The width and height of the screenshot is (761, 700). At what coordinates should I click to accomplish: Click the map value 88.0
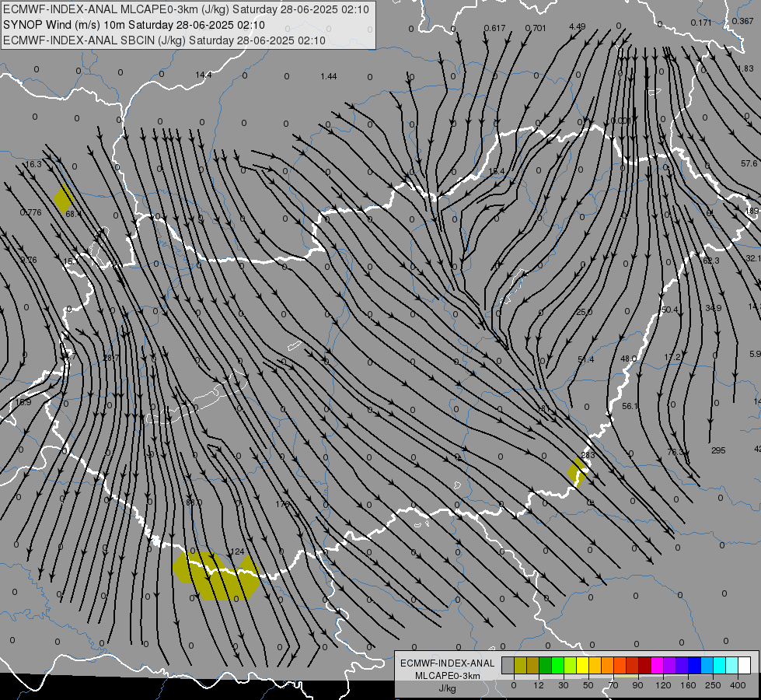tap(194, 502)
